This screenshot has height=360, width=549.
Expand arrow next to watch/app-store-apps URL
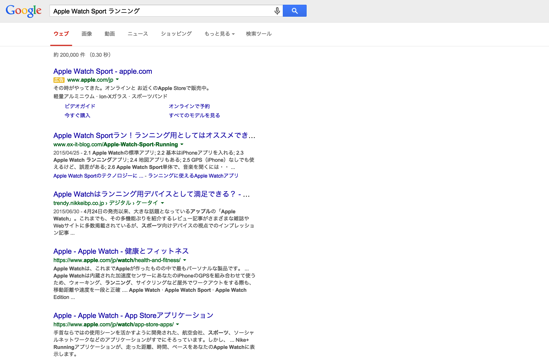click(x=178, y=324)
